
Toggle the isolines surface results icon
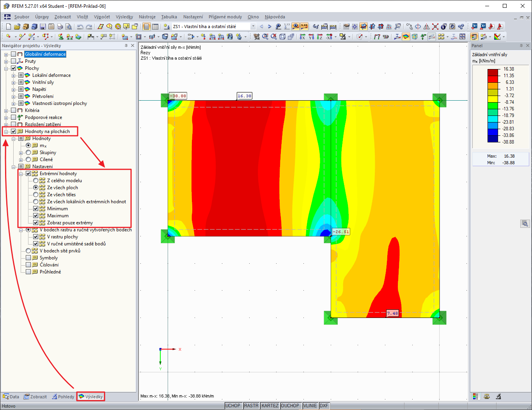coord(406,37)
